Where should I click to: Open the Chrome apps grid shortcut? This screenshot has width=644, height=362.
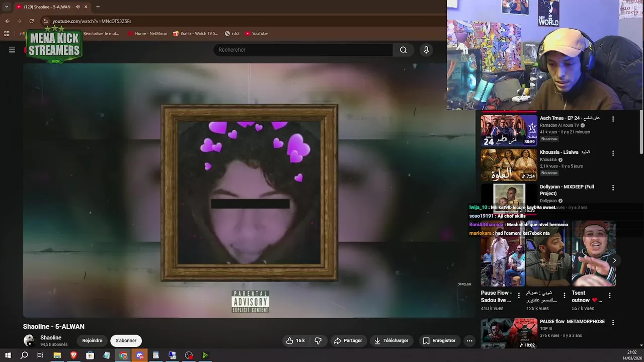7,34
